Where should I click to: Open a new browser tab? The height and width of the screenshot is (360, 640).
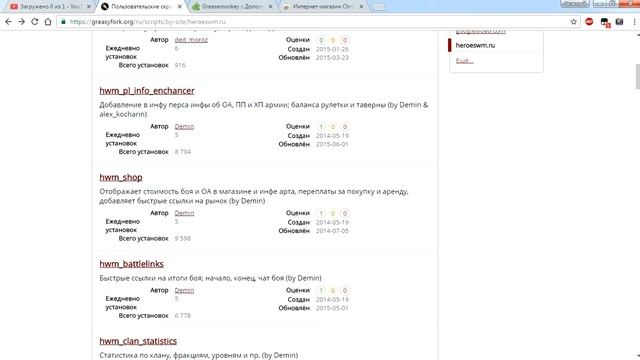[379, 7]
